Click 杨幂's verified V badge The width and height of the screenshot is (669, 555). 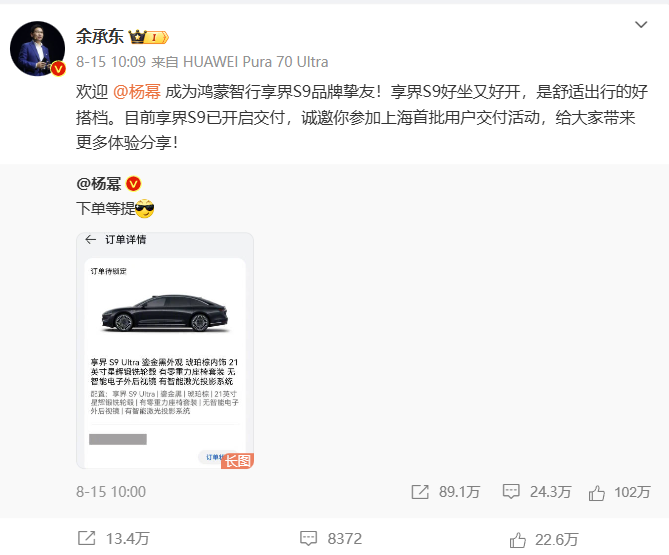tap(134, 184)
